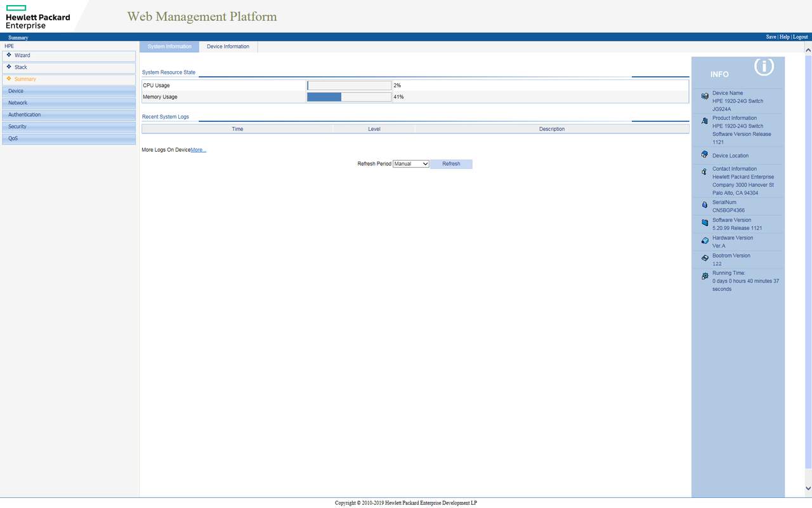Viewport: 812px width, 508px height.
Task: Click the CPU Usage progress bar
Action: pos(350,85)
